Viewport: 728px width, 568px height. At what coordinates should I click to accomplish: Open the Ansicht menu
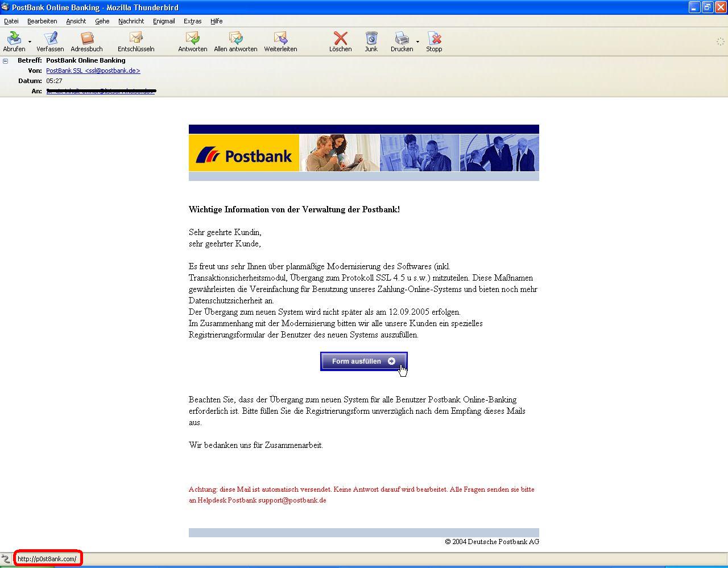76,21
